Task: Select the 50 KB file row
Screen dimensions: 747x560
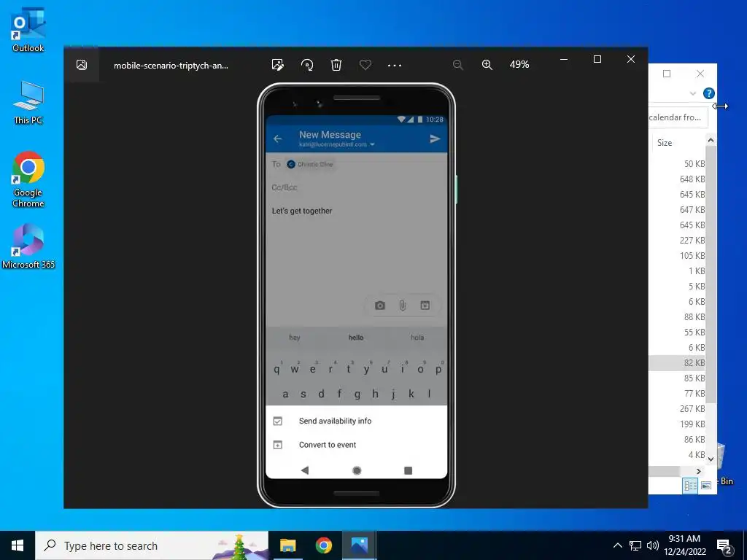Action: 677,164
